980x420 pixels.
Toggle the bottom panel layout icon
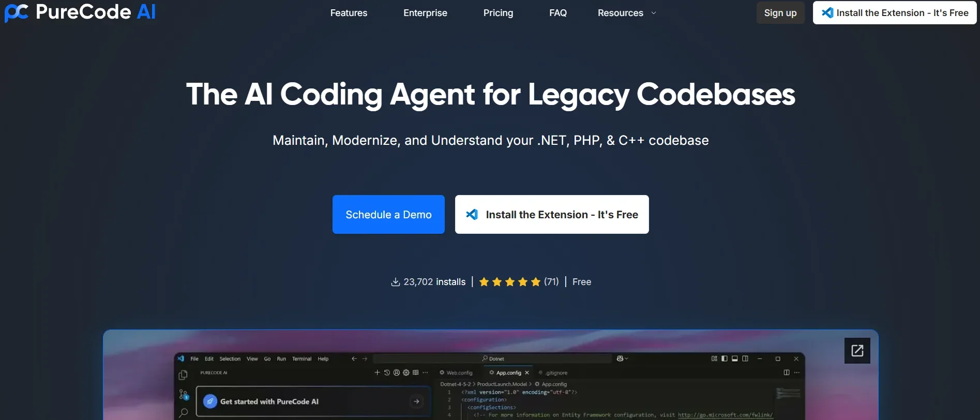(x=734, y=358)
